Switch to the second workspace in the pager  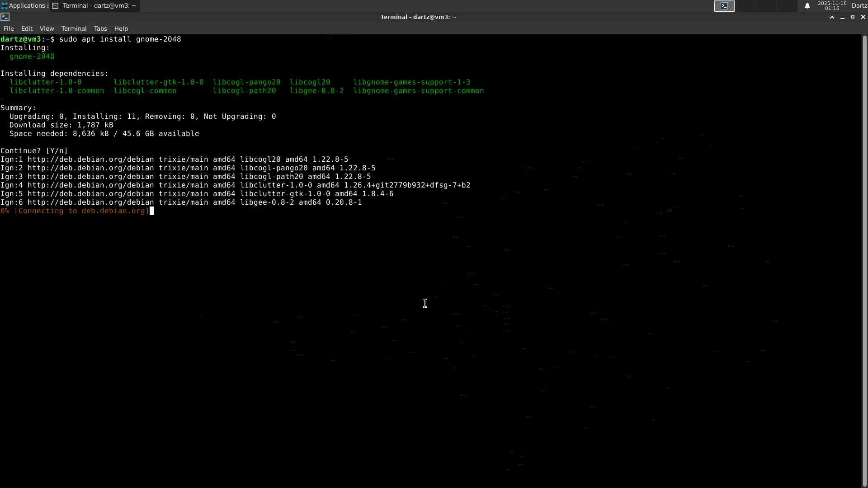(746, 6)
